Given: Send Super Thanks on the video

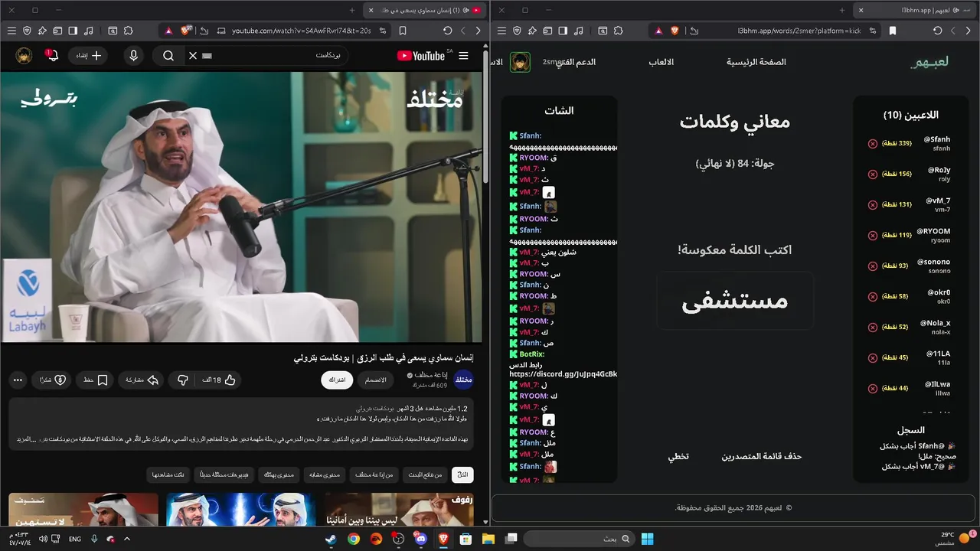Looking at the screenshot, I should click(x=53, y=380).
